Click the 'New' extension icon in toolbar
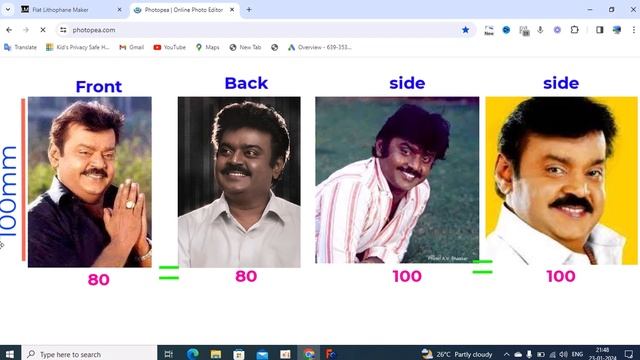This screenshot has width=640, height=360. pyautogui.click(x=489, y=30)
